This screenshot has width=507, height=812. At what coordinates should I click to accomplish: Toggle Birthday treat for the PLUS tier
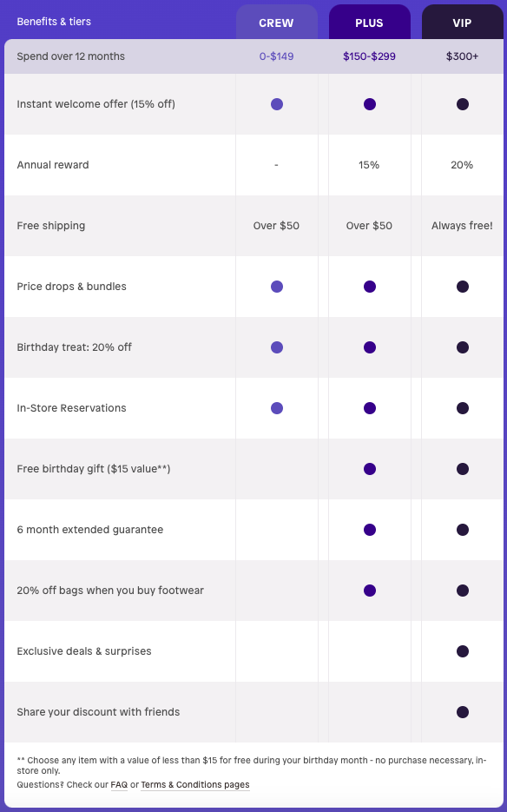pos(370,347)
